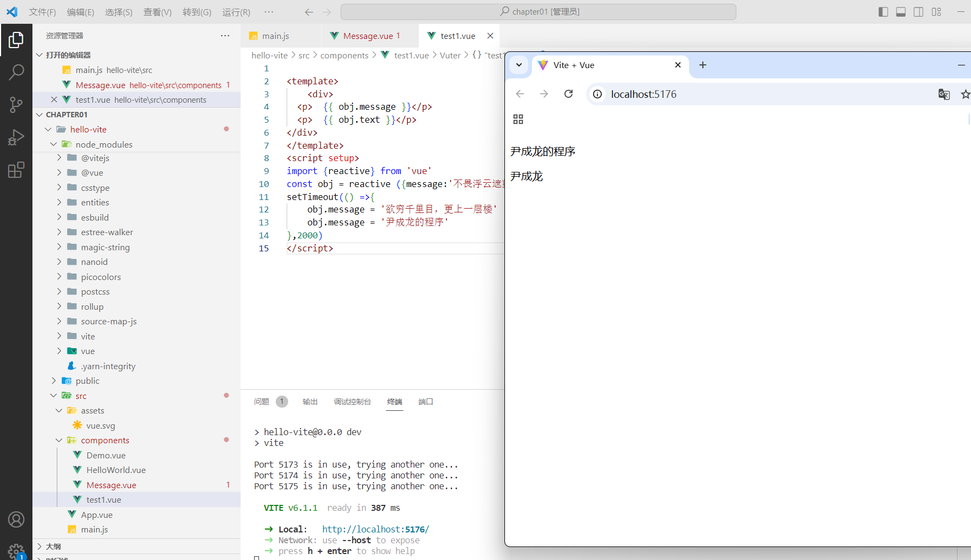Screen dimensions: 971x560
Task: Toggle secondary sidebar layout icon
Action: pyautogui.click(x=919, y=12)
